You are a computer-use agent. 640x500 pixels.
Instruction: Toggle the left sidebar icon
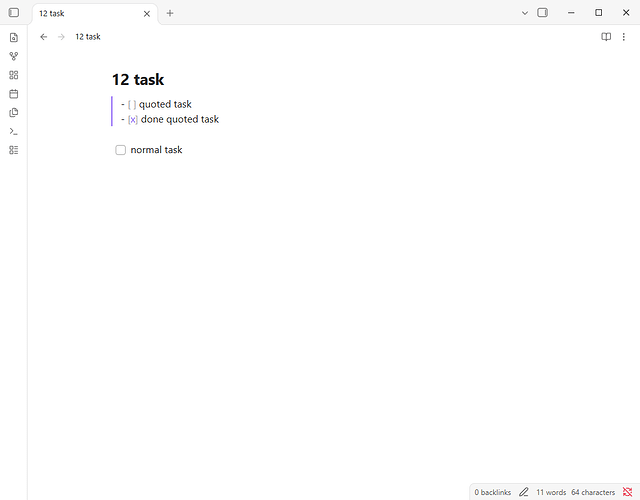point(14,13)
